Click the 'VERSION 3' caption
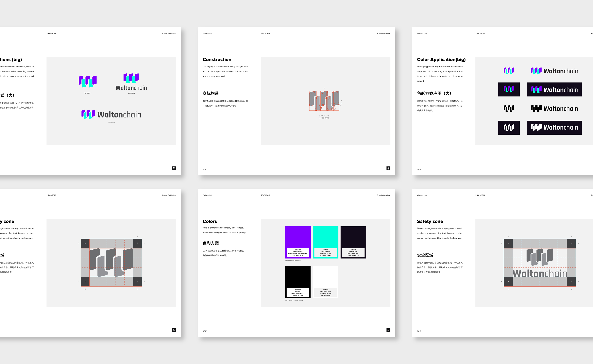Viewport: 593px width, 364px height. coord(111,122)
